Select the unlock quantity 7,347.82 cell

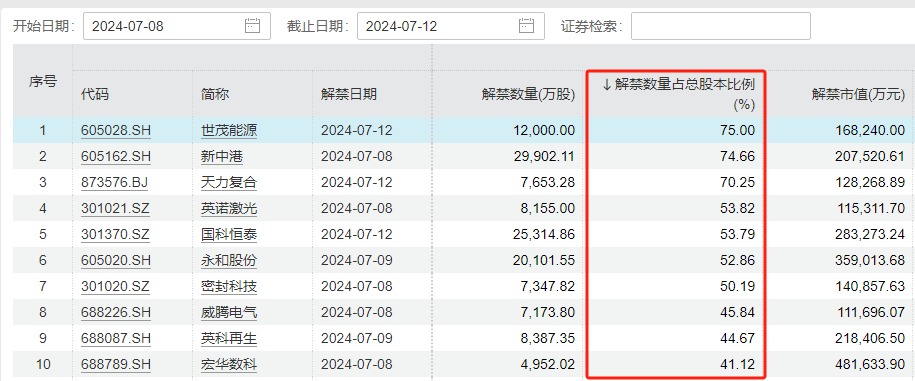[508, 286]
